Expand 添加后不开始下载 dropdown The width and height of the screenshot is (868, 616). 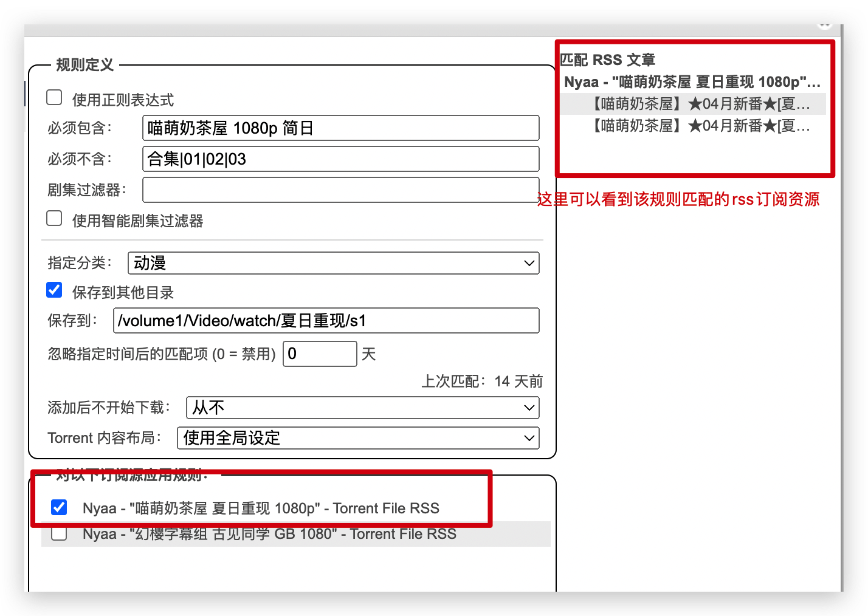[x=362, y=408]
